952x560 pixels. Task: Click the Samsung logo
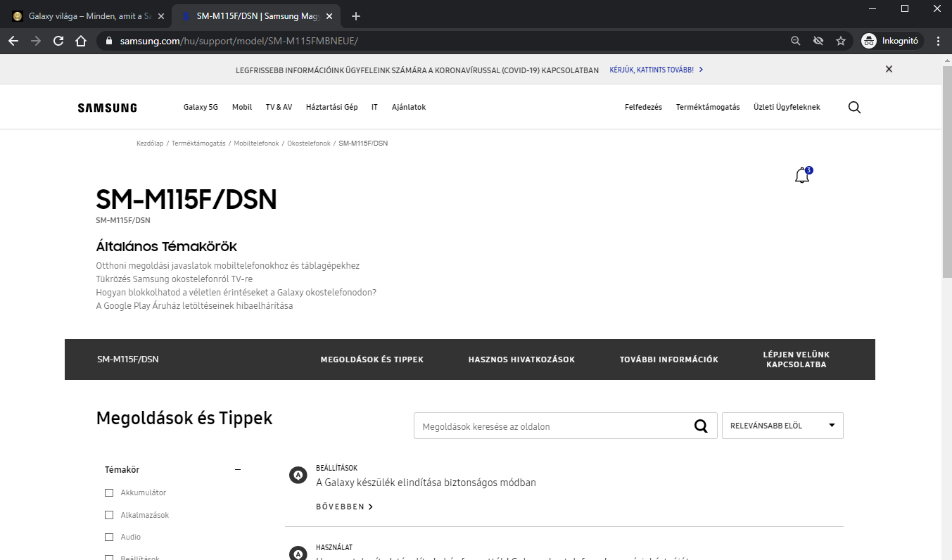click(107, 108)
